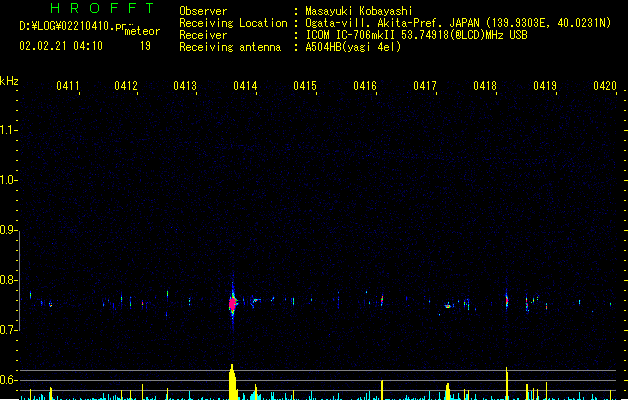Screen dimensions: 629x400
Task: Click the 0419 time marker
Action: tap(545, 86)
